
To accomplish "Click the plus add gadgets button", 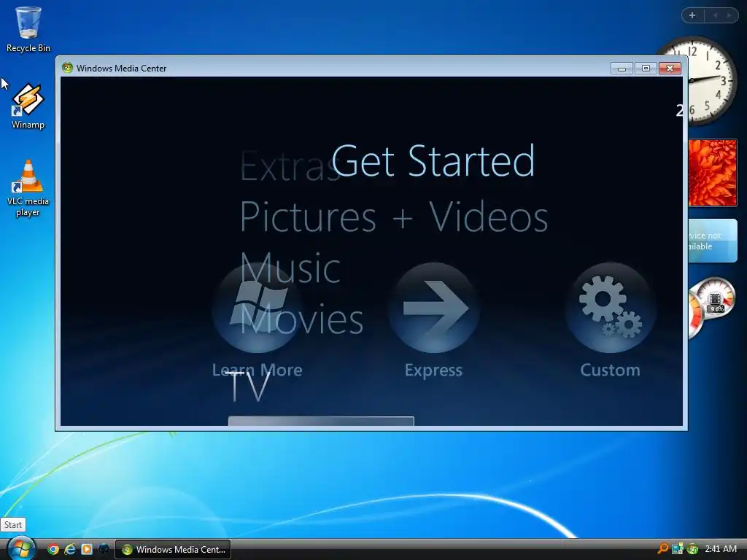I will click(692, 15).
